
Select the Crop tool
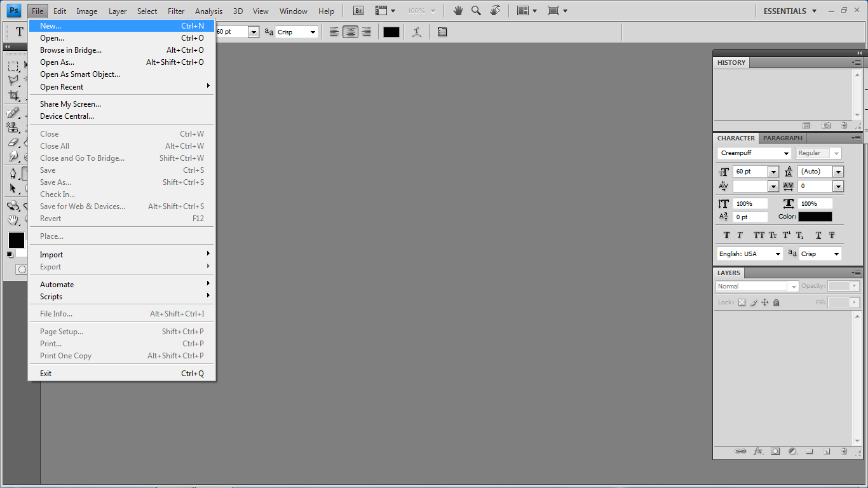[x=13, y=95]
